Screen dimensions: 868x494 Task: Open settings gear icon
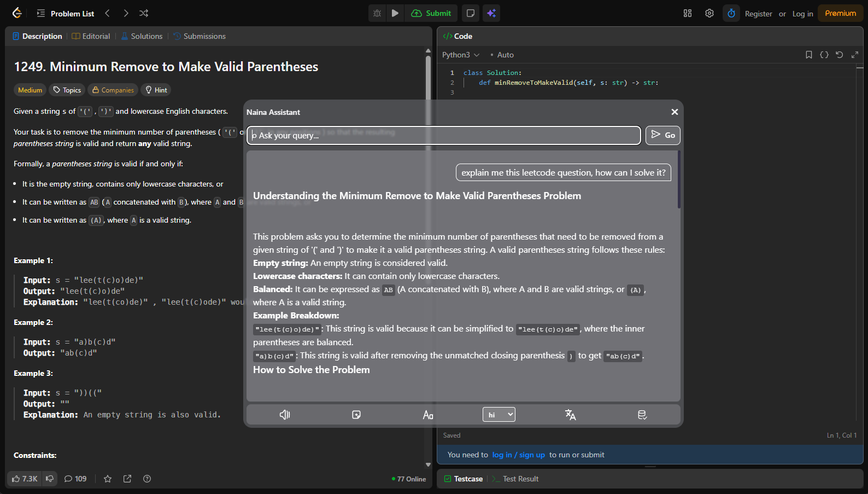(709, 13)
